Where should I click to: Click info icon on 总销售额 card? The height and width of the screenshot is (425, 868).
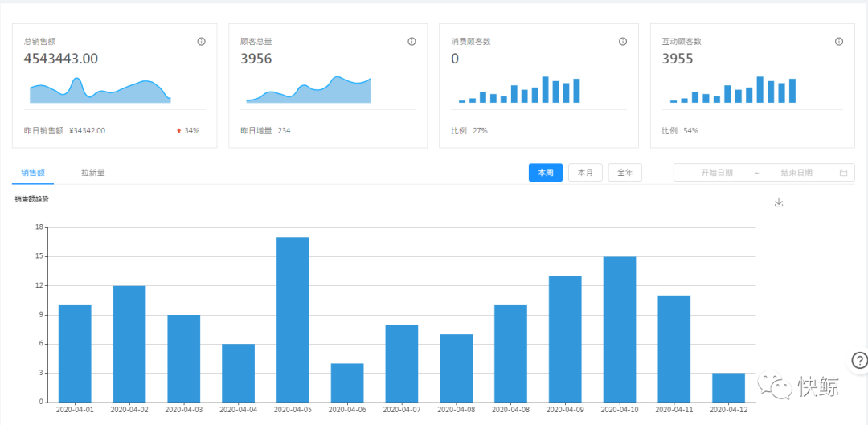click(201, 42)
